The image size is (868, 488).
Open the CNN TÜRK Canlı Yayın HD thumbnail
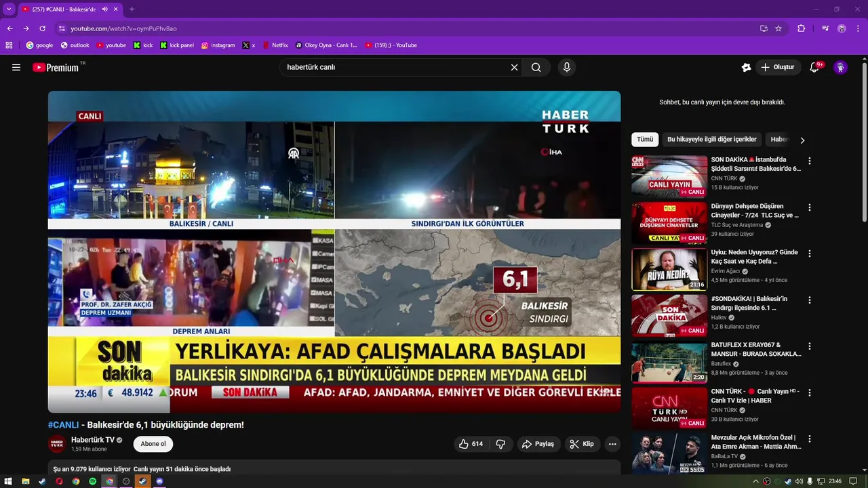coord(669,408)
